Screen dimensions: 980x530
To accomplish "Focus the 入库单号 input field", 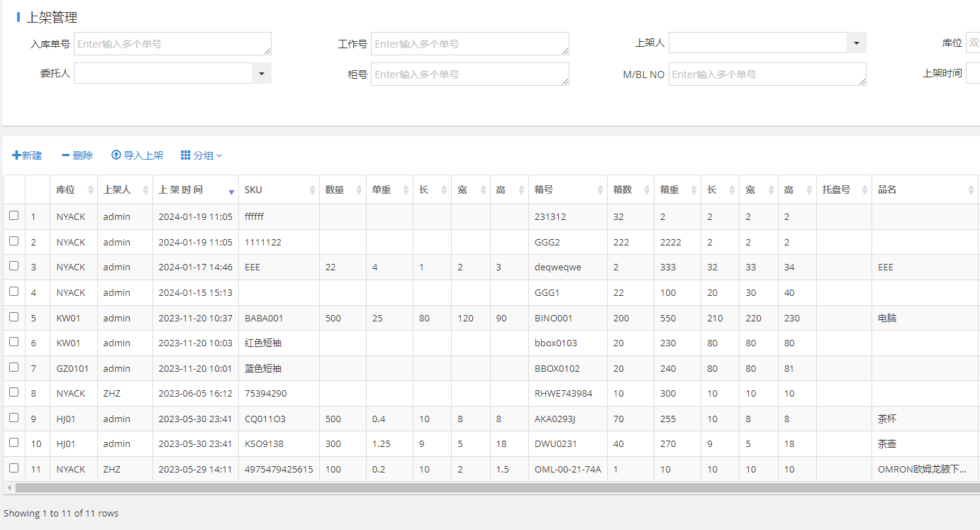I will (172, 44).
